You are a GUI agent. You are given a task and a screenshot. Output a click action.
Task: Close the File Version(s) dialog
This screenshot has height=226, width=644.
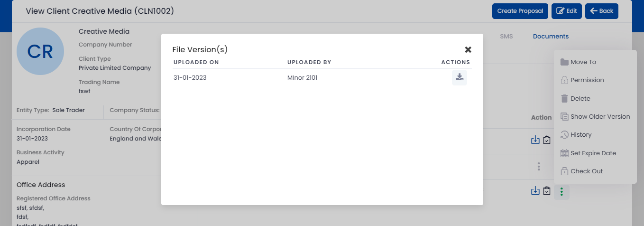[x=468, y=49]
